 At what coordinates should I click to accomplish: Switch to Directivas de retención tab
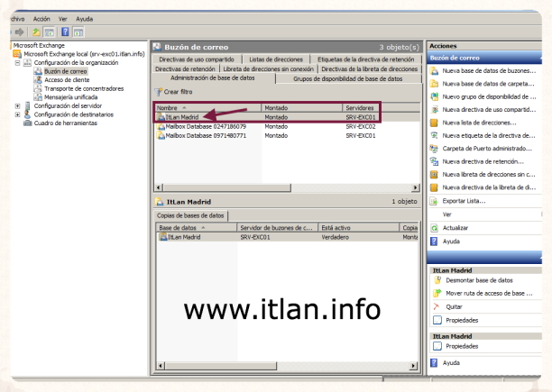185,68
